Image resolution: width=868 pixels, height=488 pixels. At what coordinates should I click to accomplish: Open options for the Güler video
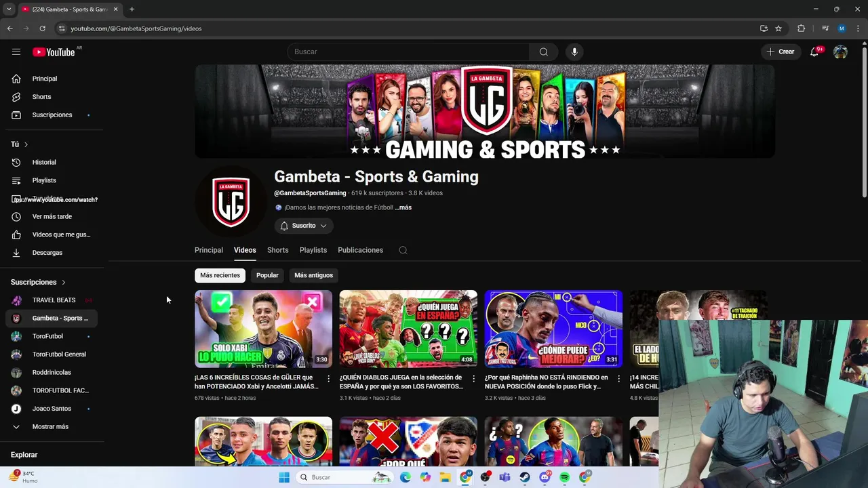tap(329, 379)
